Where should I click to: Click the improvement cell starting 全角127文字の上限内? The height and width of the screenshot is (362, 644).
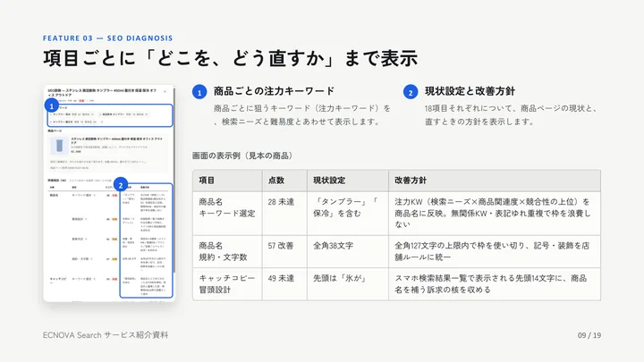click(495, 251)
